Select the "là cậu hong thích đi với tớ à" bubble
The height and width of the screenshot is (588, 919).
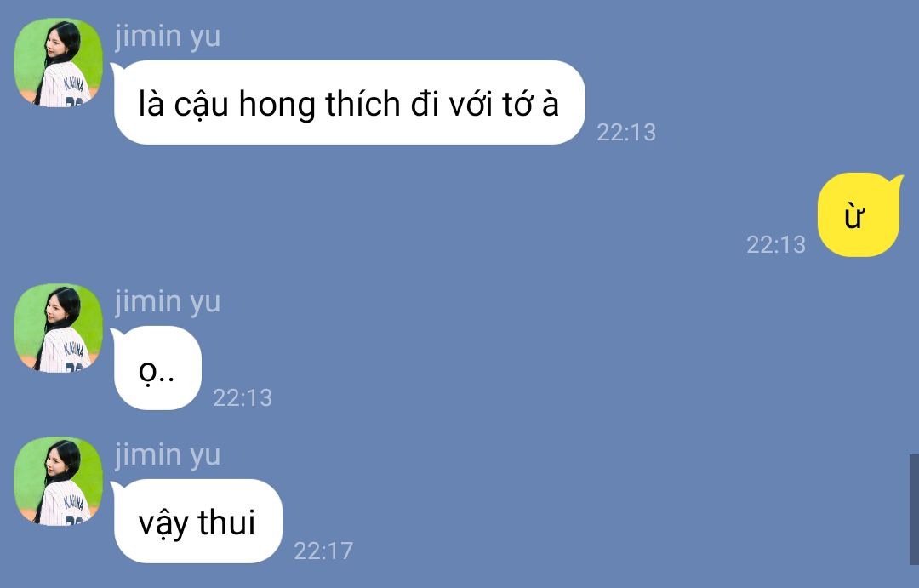[350, 103]
